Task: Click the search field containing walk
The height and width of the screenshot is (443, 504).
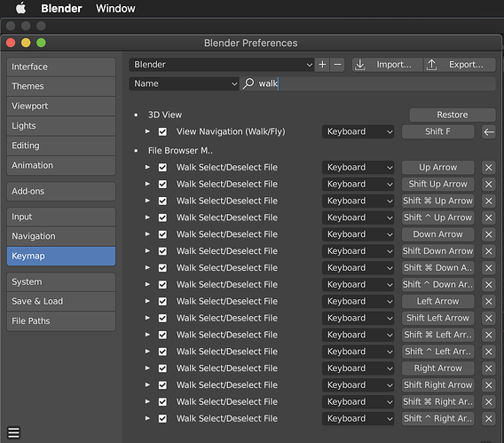Action: (x=367, y=83)
